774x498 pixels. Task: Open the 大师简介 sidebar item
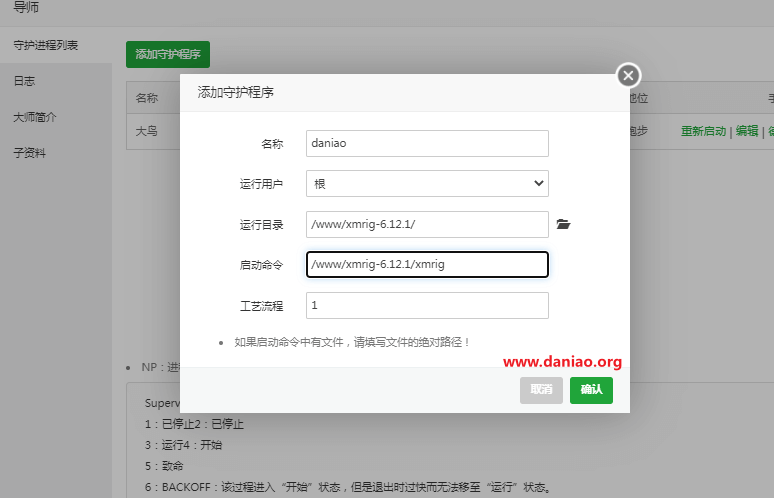[35, 117]
